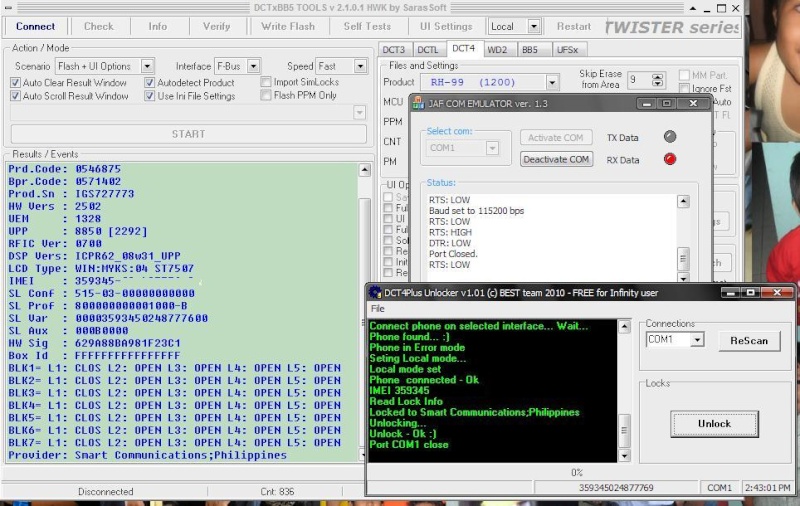This screenshot has width=800, height=506.
Task: Roll up the DCTxBB5 Tools window arrow
Action: 692,8
